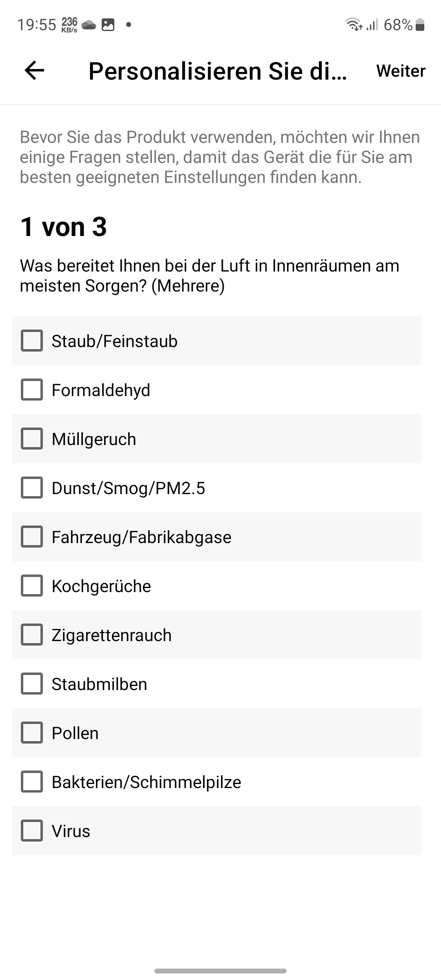Tap the bottom navigation gesture handle
Viewport: 441px width, 980px height.
(220, 971)
